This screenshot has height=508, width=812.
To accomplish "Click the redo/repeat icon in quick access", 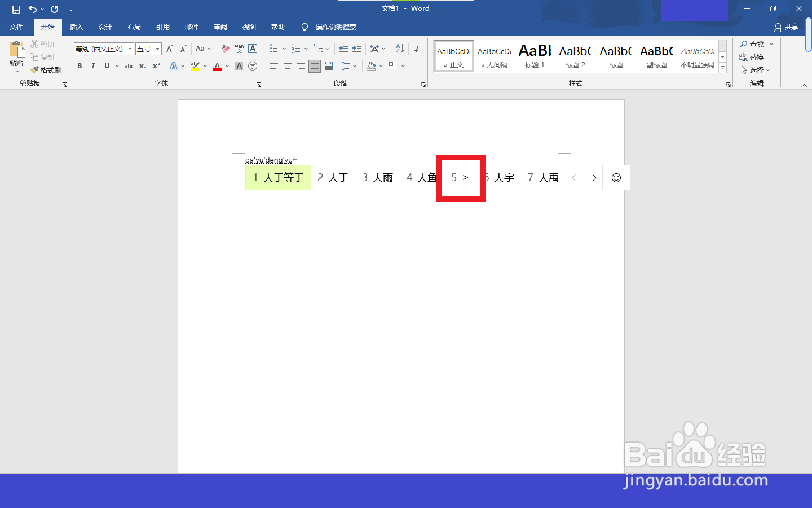I will click(x=55, y=9).
